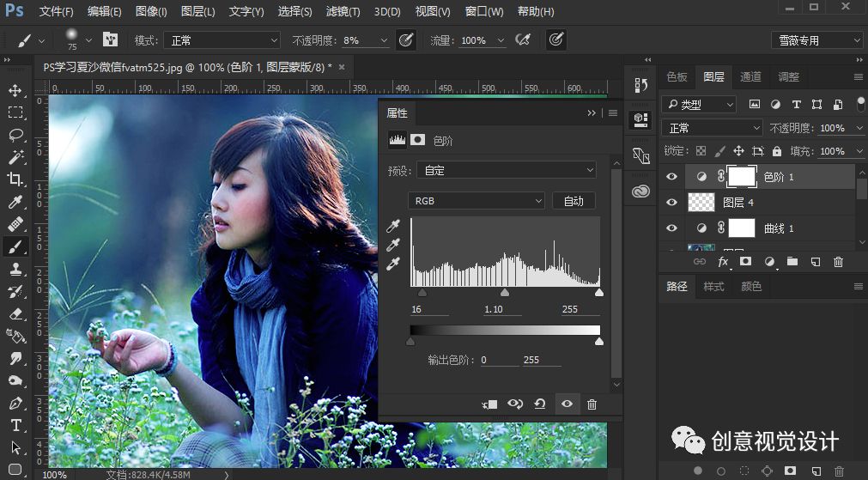
Task: Open layer style fx menu
Action: pyautogui.click(x=723, y=261)
